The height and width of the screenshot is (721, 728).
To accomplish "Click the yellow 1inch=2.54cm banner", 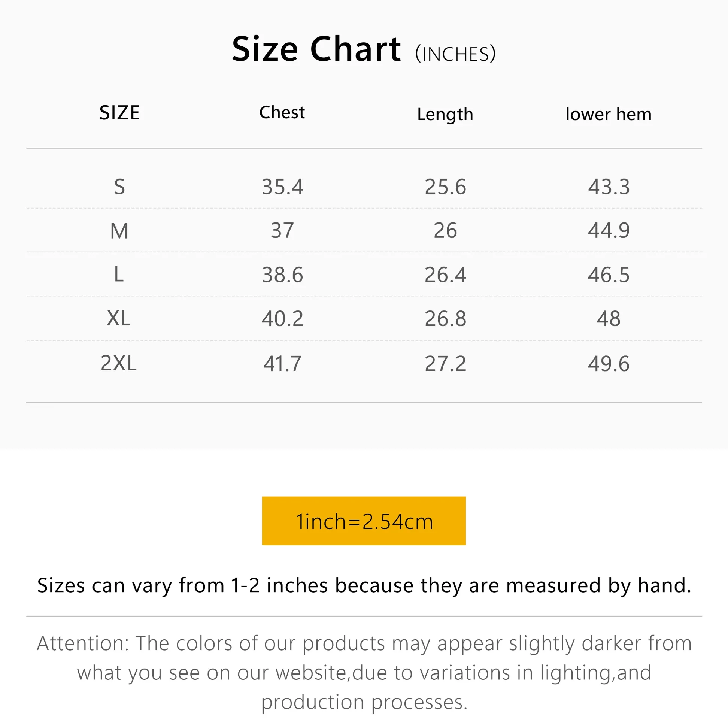I will coord(364,521).
